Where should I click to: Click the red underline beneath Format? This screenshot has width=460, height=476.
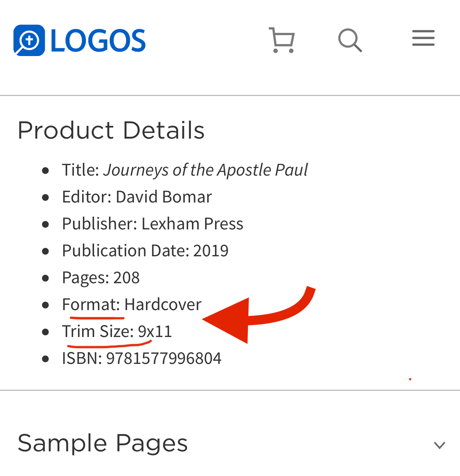pyautogui.click(x=97, y=318)
